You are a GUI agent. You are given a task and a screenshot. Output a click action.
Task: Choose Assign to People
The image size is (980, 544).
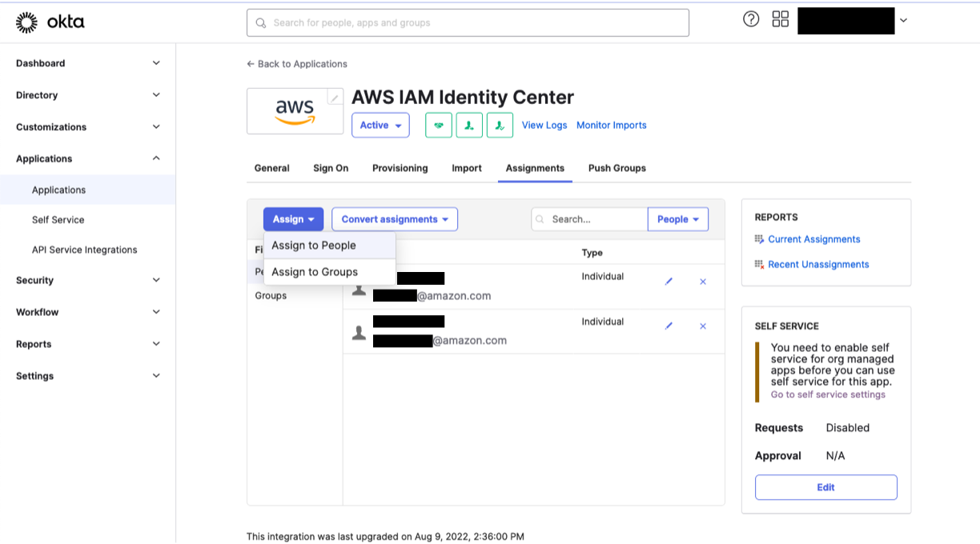(330, 246)
